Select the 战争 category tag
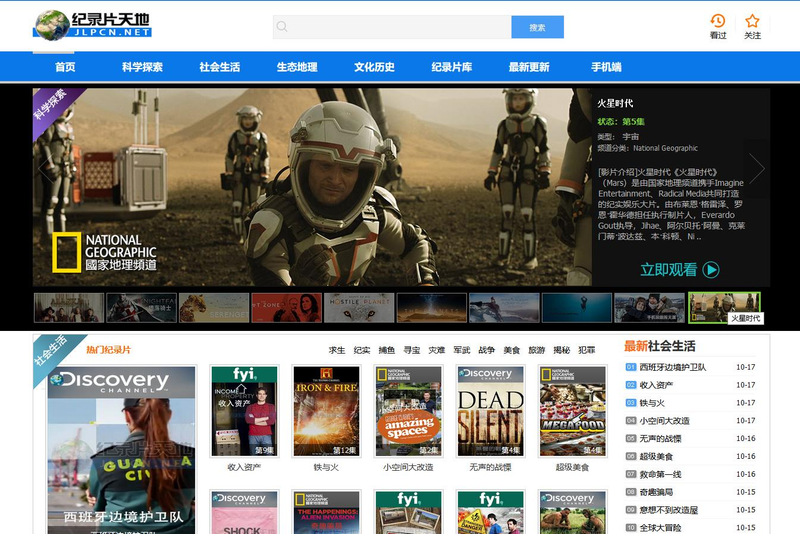The height and width of the screenshot is (534, 800). [486, 350]
